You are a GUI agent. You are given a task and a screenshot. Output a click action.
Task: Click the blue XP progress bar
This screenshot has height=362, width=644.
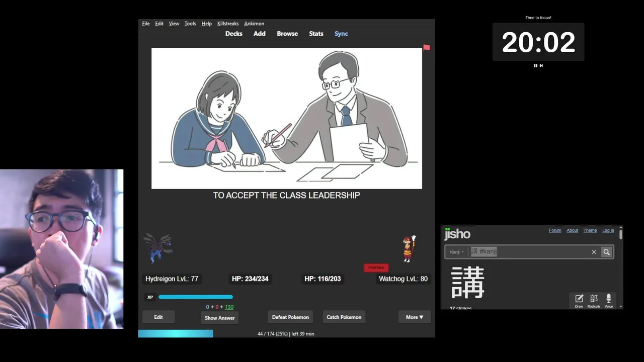tap(196, 297)
